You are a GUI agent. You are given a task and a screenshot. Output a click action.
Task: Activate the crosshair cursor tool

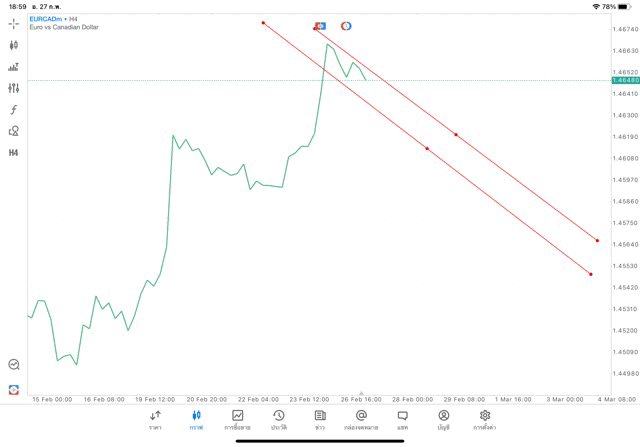(x=14, y=22)
